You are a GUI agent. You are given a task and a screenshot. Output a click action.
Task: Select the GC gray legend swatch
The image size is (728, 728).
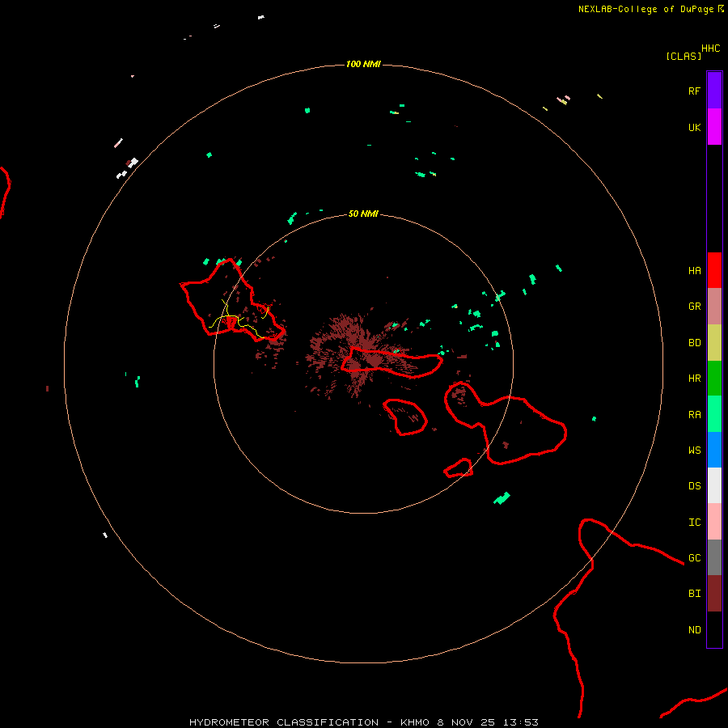(x=714, y=557)
